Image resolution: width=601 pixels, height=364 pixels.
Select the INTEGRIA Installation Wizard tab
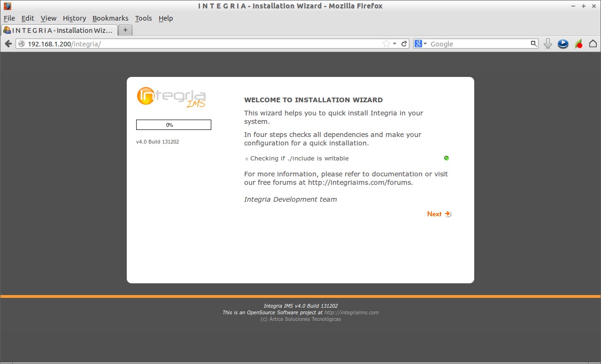click(x=59, y=30)
